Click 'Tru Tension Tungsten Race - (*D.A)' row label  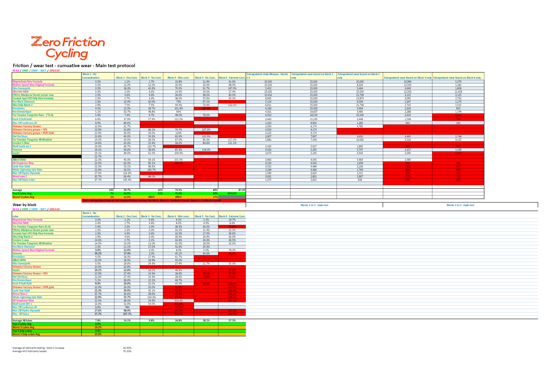[x=33, y=115]
